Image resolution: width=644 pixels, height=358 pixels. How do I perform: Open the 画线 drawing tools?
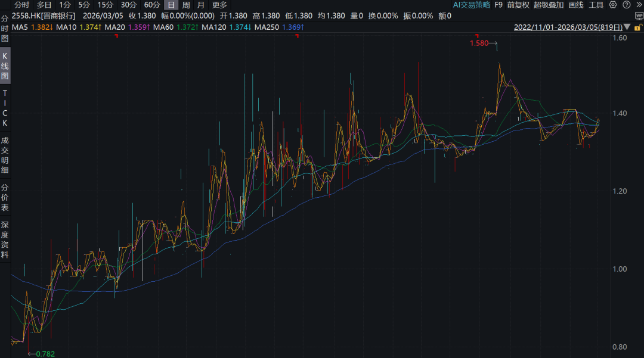click(576, 5)
